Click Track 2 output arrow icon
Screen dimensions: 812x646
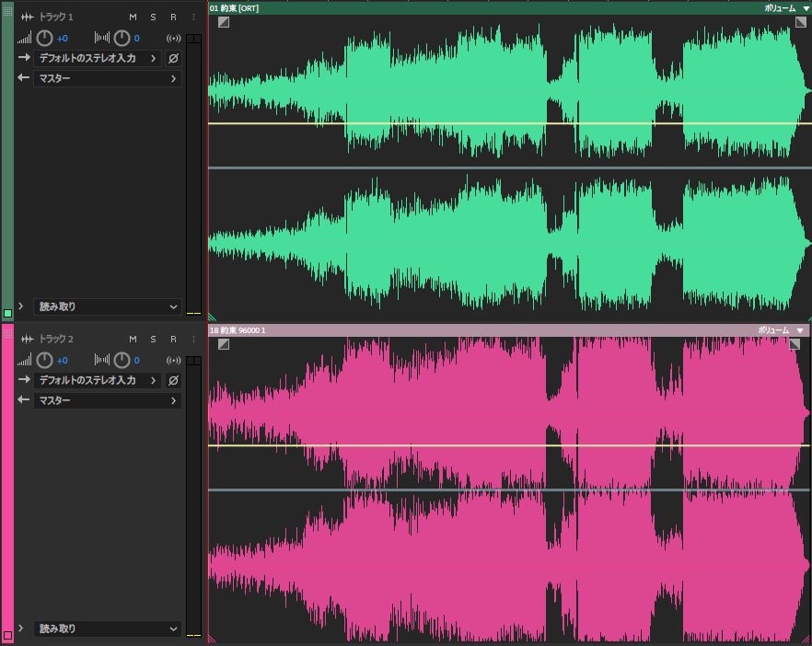pos(24,399)
